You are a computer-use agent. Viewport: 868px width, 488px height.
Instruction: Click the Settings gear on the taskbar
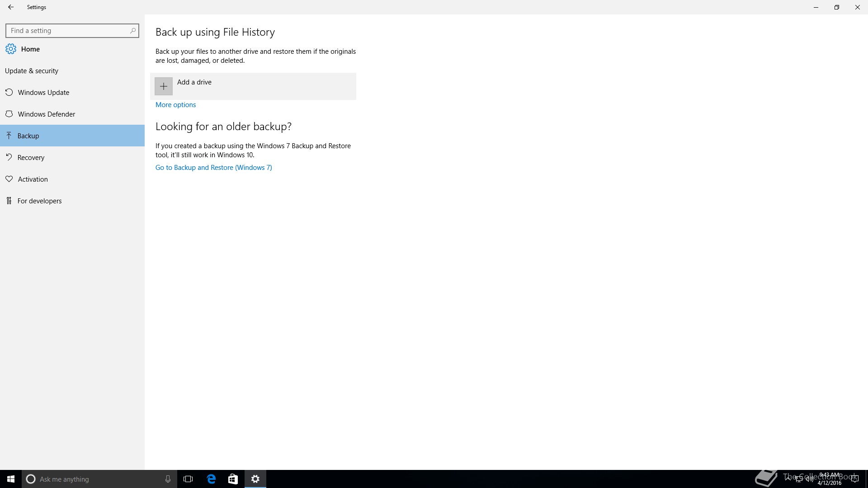(x=255, y=479)
